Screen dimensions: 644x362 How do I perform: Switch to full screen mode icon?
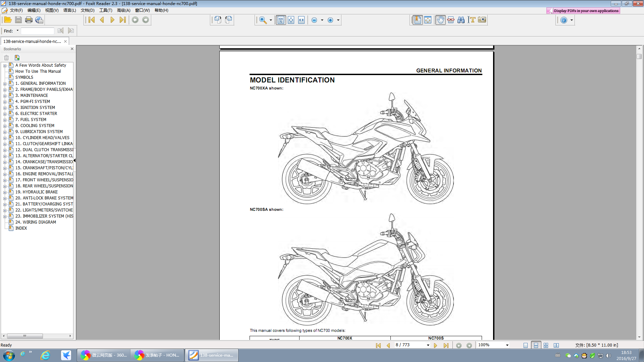click(x=428, y=20)
